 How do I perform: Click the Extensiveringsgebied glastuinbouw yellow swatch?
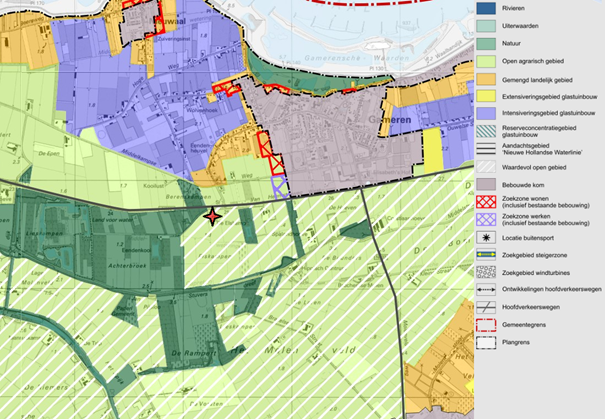[486, 96]
